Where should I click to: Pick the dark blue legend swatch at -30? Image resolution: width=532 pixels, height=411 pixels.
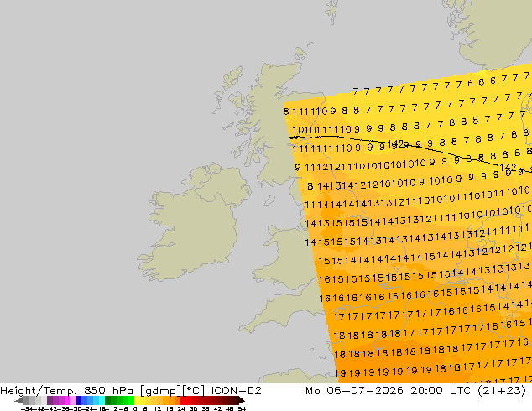click(x=79, y=400)
